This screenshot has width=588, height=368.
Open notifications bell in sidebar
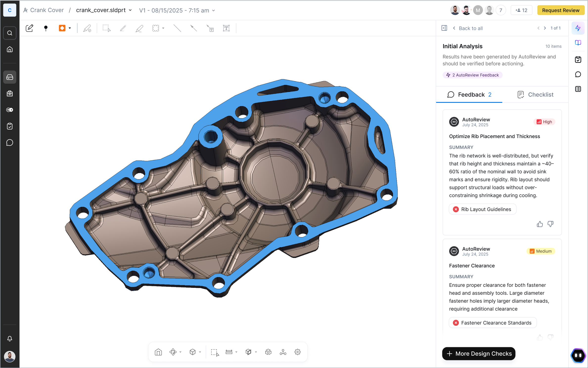pyautogui.click(x=10, y=339)
